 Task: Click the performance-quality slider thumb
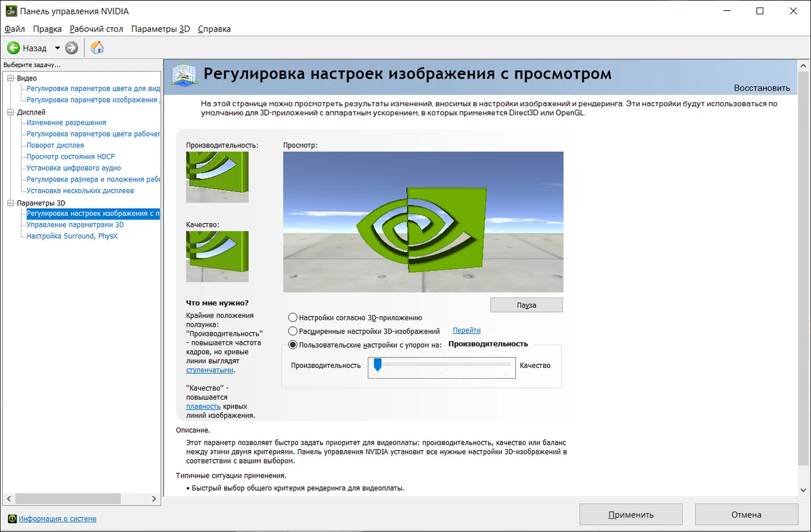(377, 364)
